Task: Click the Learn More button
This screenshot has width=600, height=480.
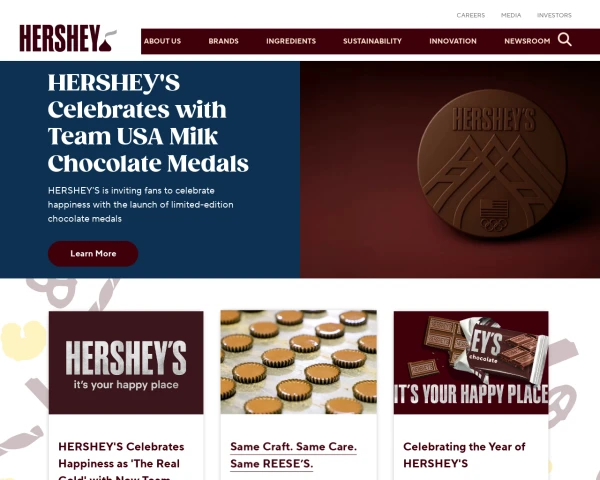Action: pos(93,253)
